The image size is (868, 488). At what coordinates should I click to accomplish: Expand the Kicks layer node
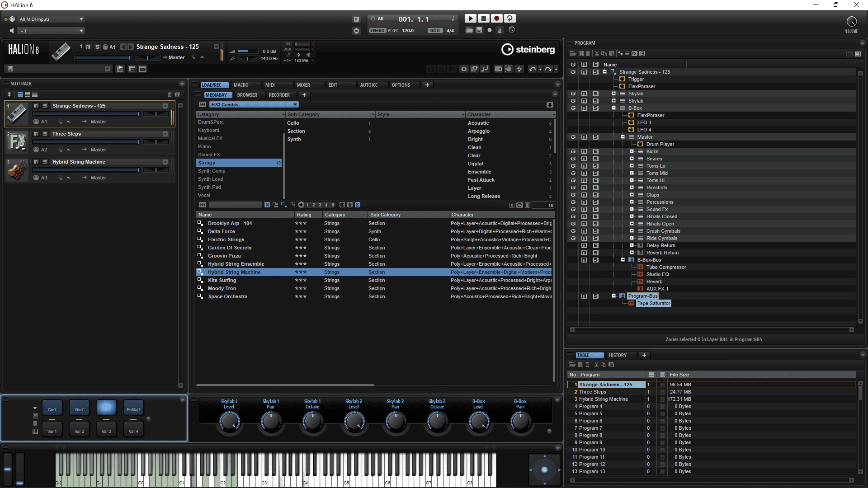tap(632, 151)
